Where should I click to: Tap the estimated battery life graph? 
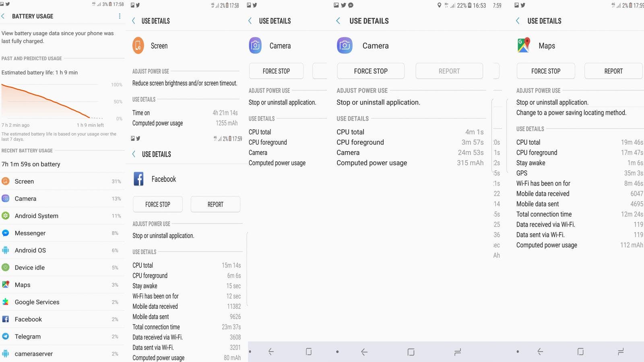(x=52, y=101)
